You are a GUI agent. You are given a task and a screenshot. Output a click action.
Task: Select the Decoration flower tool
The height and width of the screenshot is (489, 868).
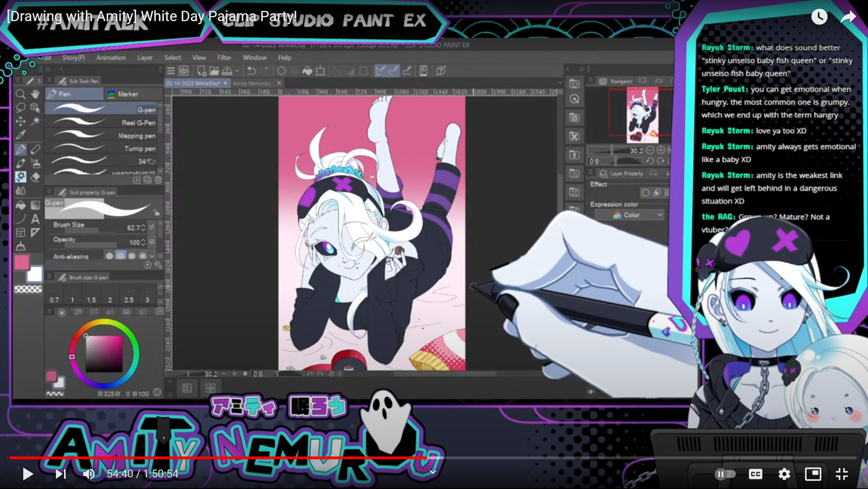(x=20, y=177)
